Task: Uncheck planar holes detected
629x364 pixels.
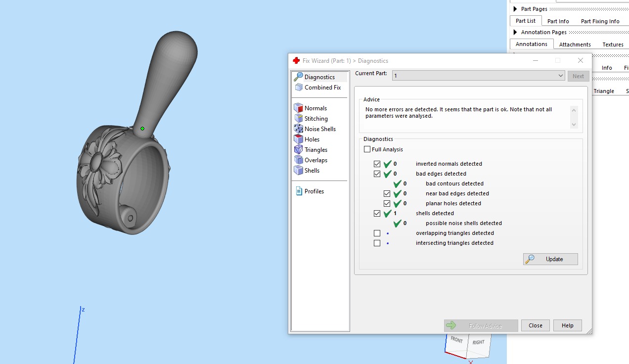Action: [387, 203]
